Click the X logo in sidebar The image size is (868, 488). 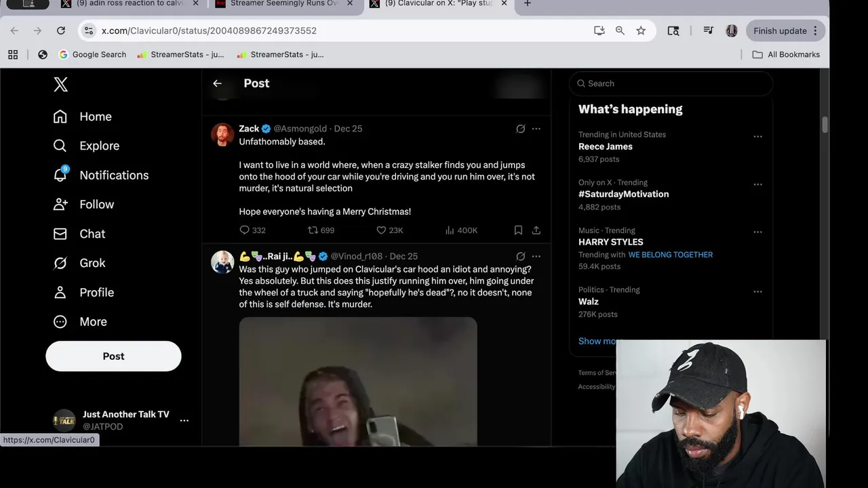click(x=60, y=84)
